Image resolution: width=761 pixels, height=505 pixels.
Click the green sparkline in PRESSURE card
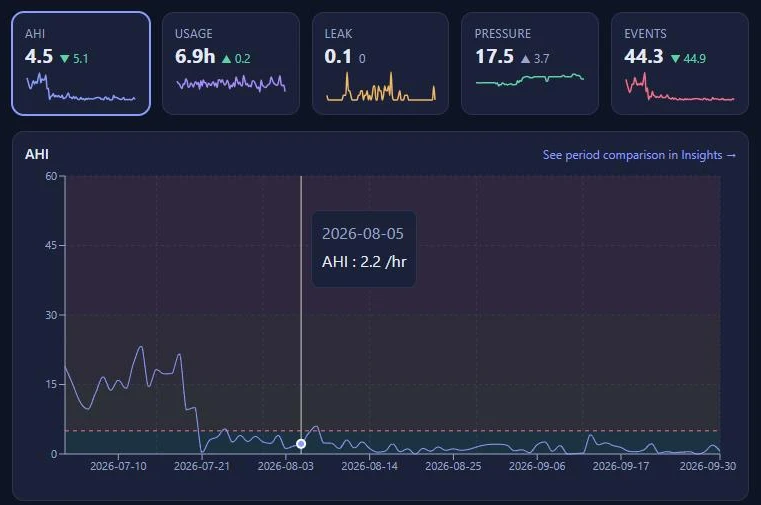[x=530, y=80]
